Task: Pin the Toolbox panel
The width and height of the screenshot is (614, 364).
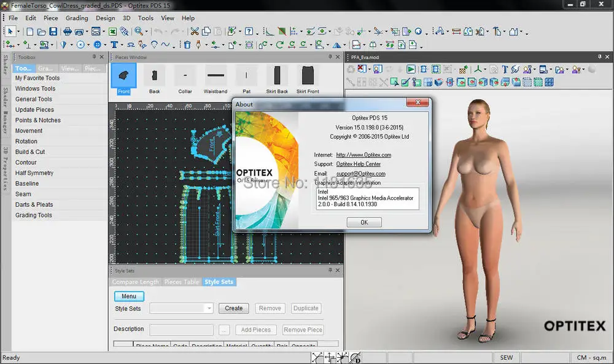Action: coord(94,57)
